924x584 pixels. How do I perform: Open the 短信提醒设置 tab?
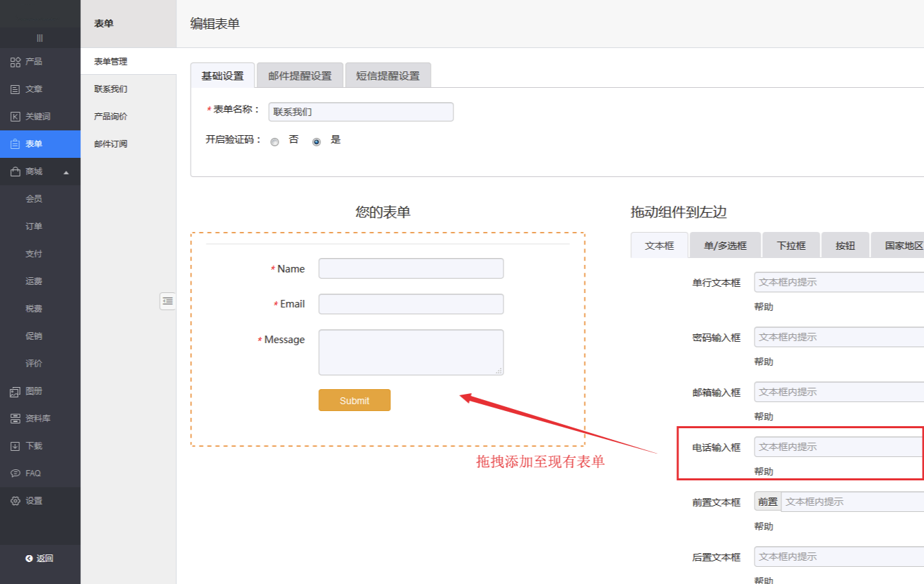[388, 75]
